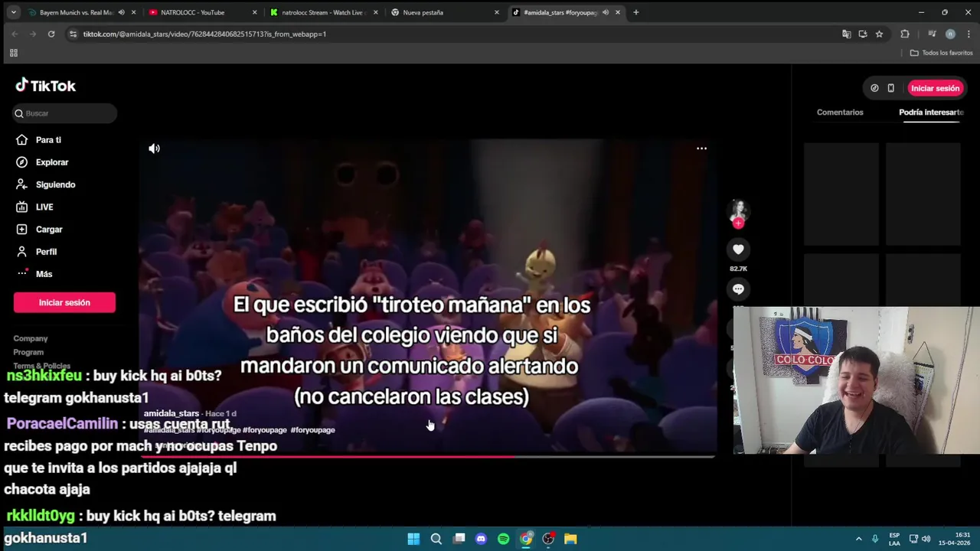Click the get app phone icon

click(x=890, y=88)
